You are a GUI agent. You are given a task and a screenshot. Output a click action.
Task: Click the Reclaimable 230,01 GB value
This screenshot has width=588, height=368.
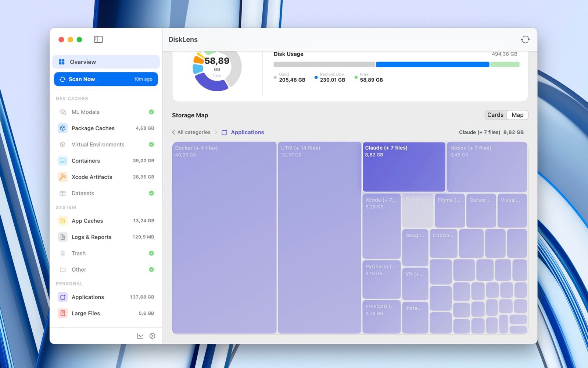(332, 80)
